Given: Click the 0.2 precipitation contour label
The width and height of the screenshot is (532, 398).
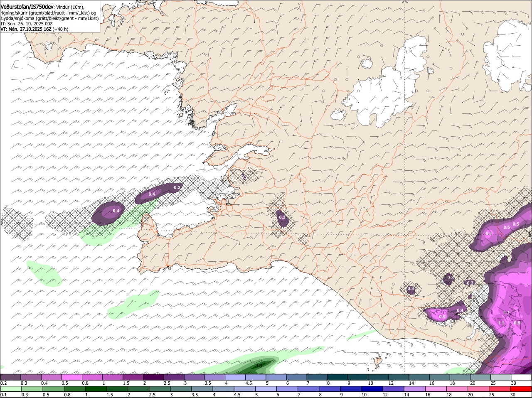Looking at the screenshot, I should [x=177, y=187].
